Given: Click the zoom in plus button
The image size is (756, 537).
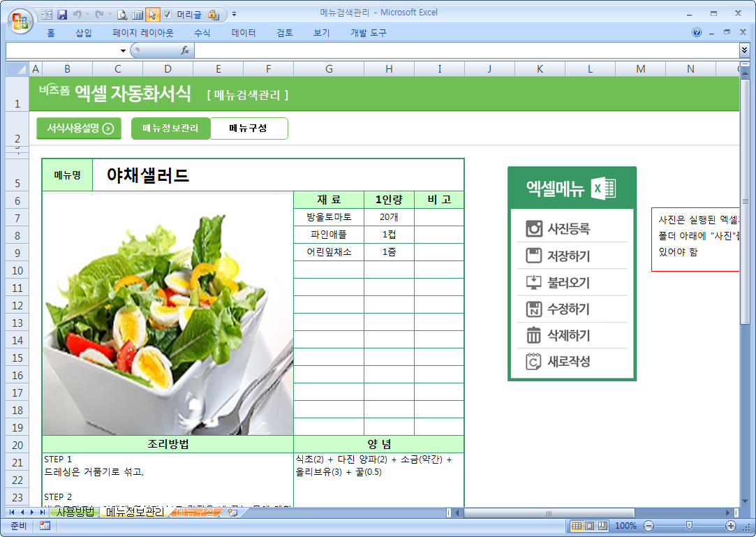Looking at the screenshot, I should 731,525.
